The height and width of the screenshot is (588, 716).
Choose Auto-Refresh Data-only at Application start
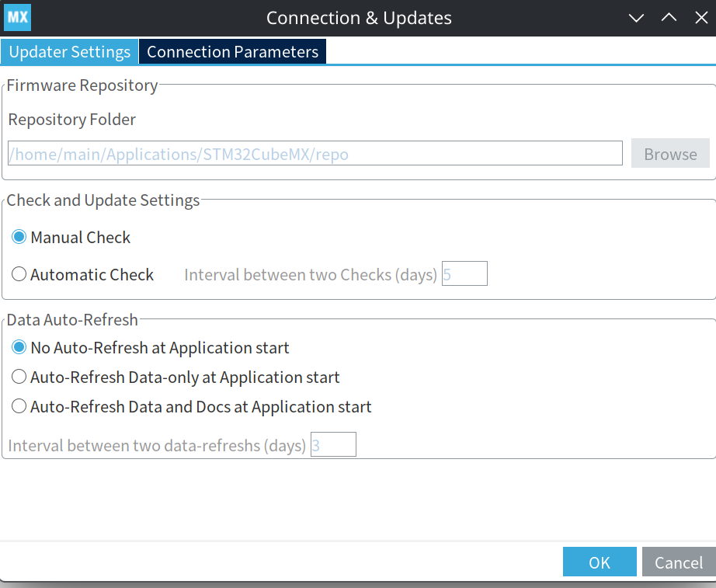tap(19, 378)
